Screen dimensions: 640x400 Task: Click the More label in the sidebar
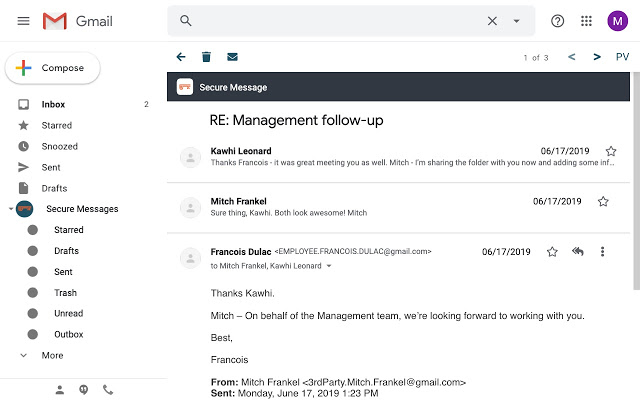pyautogui.click(x=52, y=356)
